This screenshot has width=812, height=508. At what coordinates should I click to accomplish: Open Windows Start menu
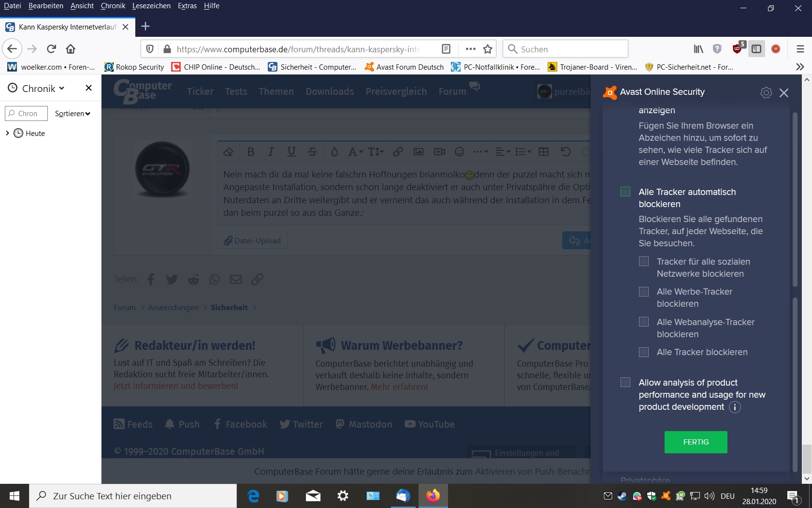(x=14, y=496)
